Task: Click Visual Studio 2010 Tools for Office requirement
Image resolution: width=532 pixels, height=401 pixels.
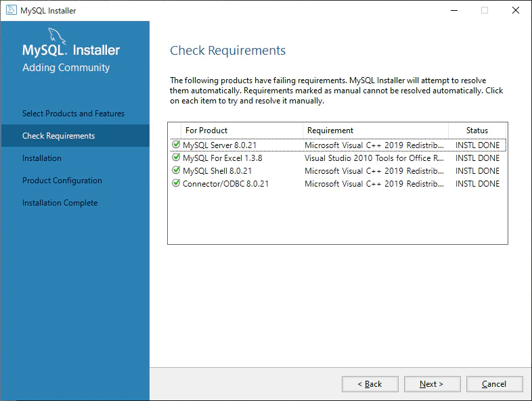Action: point(374,158)
